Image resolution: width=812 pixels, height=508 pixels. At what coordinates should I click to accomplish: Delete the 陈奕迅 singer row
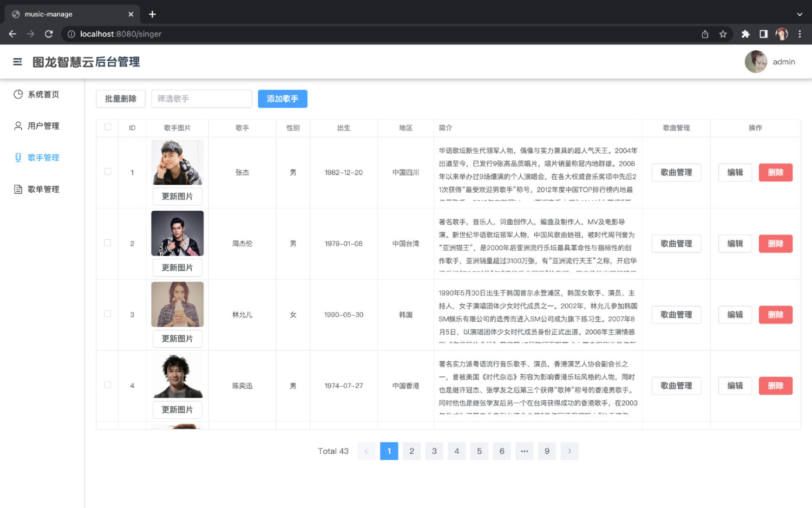[x=776, y=386]
